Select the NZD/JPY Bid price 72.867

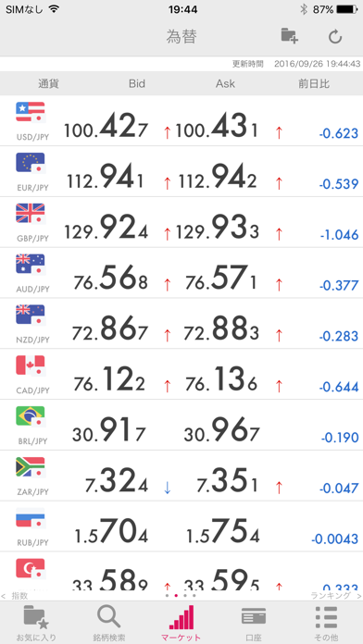tap(109, 331)
